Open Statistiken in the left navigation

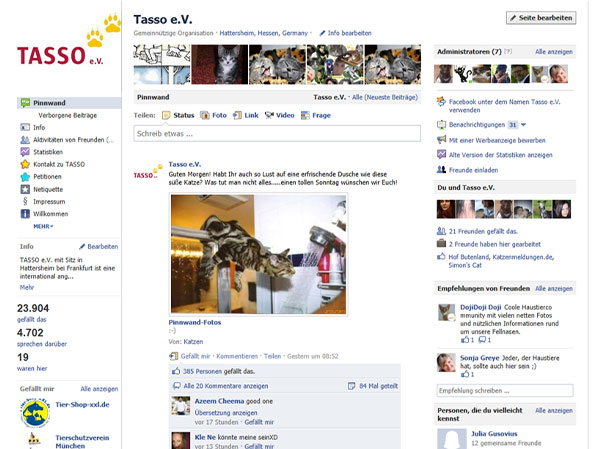[x=48, y=152]
